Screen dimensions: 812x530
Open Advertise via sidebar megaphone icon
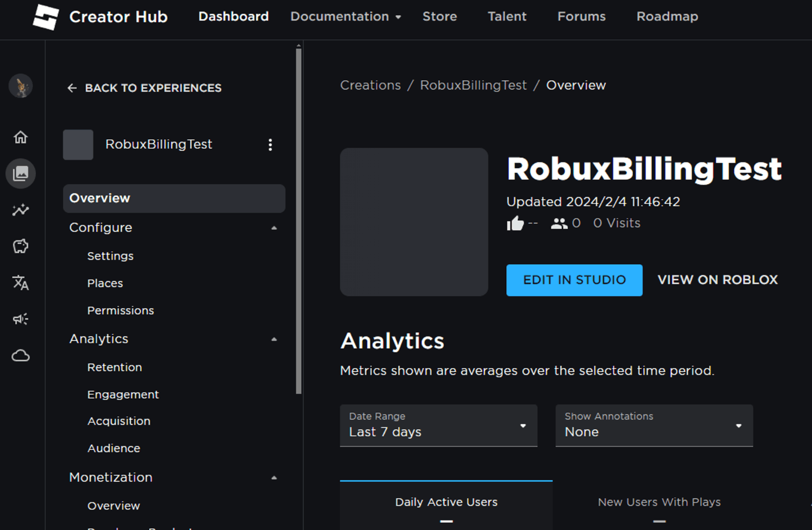pyautogui.click(x=21, y=319)
